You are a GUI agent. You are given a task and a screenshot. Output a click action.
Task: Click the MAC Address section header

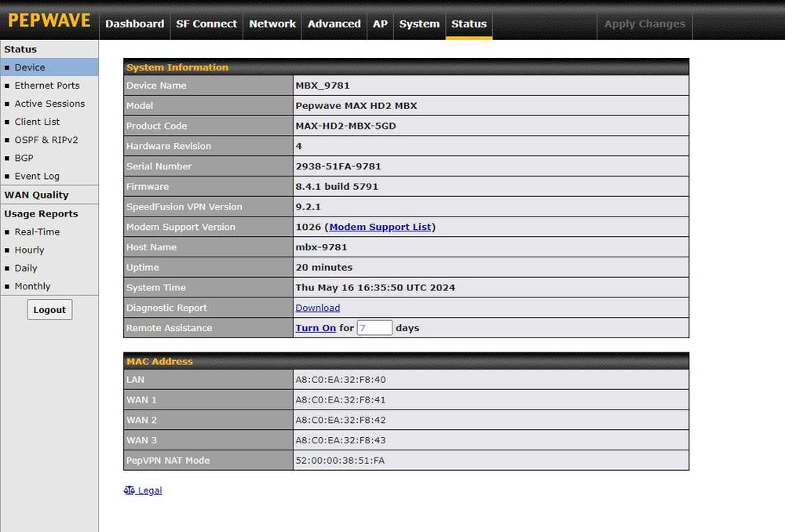(x=406, y=362)
